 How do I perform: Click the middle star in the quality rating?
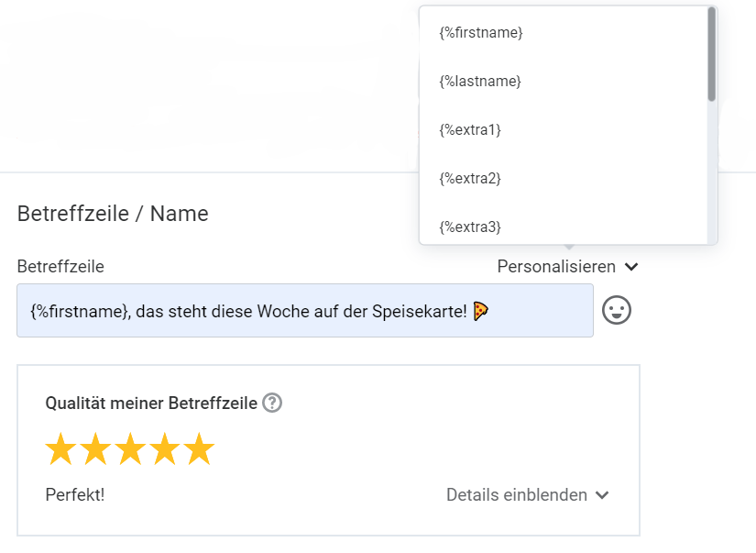point(128,448)
